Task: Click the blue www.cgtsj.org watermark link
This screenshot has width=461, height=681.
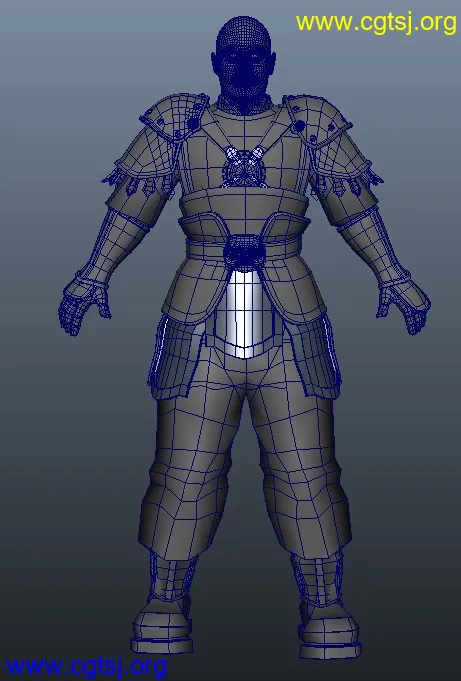Action: tap(86, 666)
